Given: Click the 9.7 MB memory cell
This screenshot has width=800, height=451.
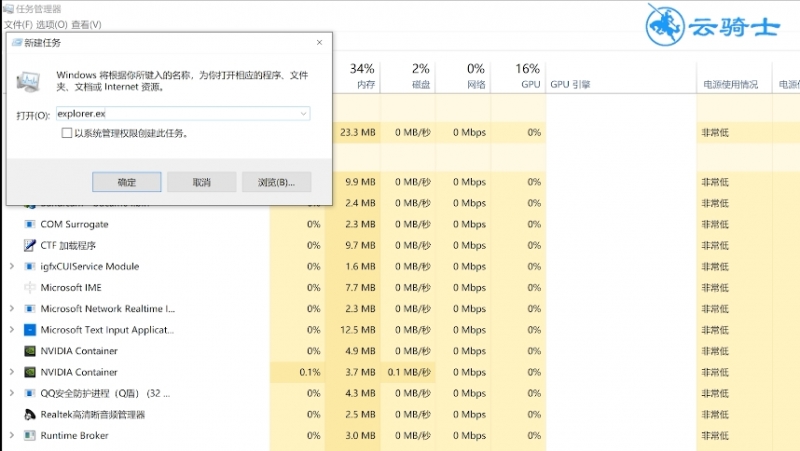Looking at the screenshot, I should click(353, 245).
